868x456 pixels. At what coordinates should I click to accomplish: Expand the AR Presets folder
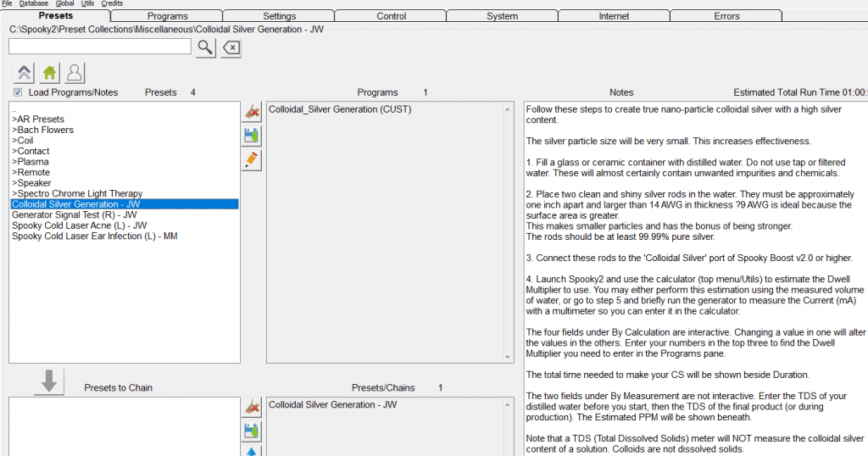pos(38,119)
